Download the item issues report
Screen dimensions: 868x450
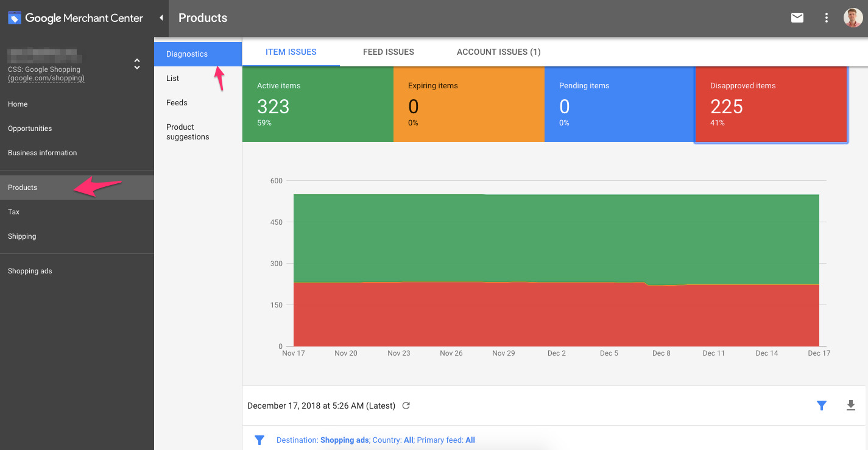click(850, 405)
